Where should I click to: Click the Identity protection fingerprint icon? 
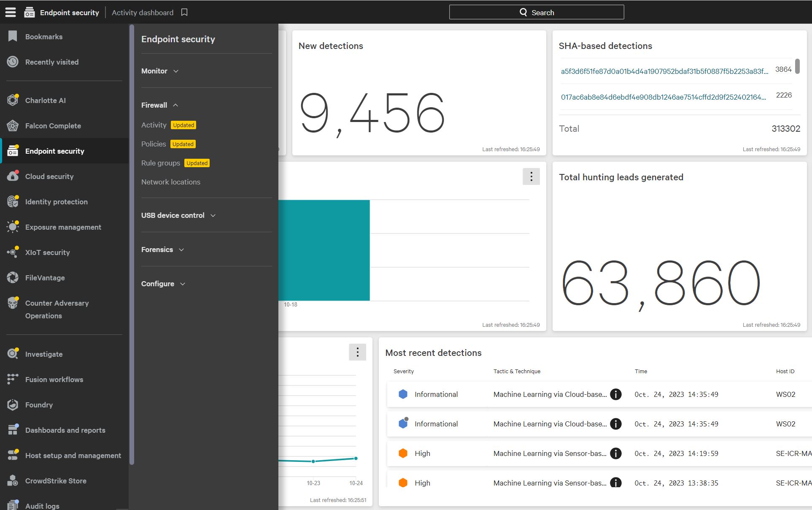tap(13, 201)
